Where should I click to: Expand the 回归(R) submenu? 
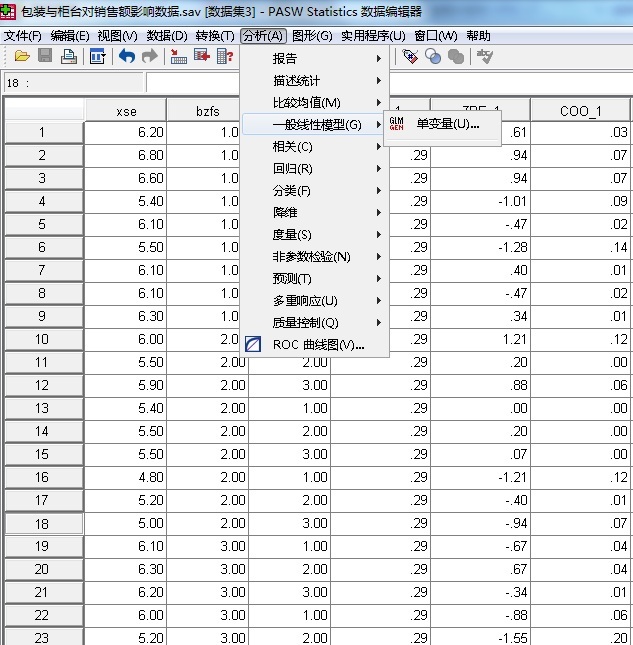point(314,169)
